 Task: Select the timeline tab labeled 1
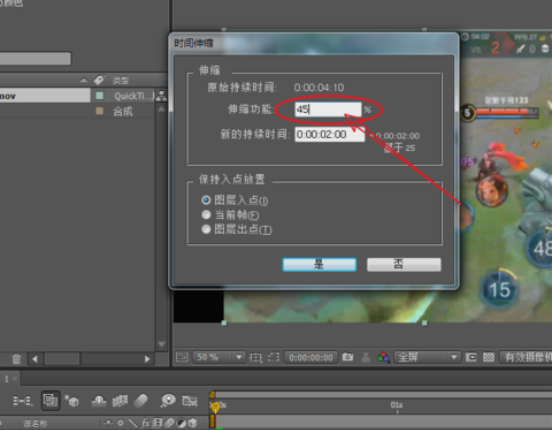coord(6,379)
